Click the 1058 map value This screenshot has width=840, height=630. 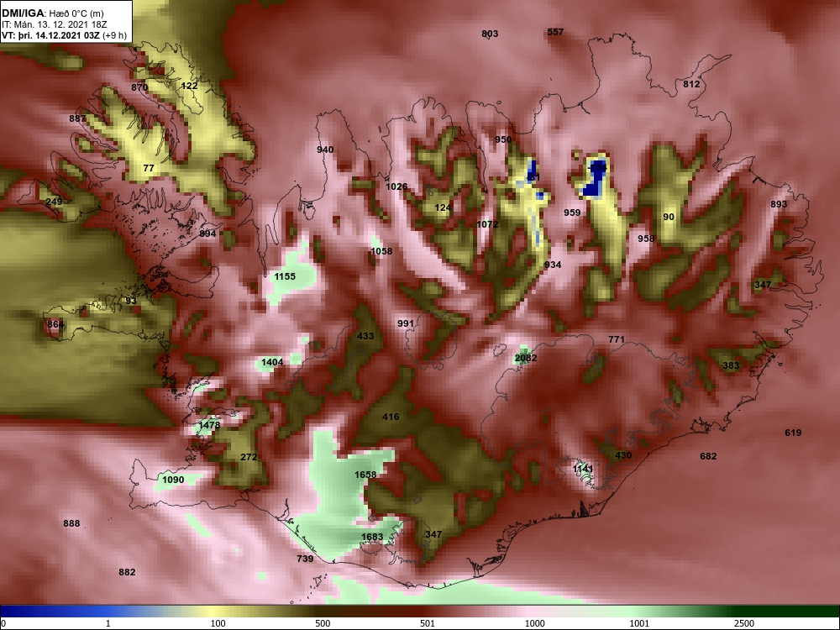[381, 251]
